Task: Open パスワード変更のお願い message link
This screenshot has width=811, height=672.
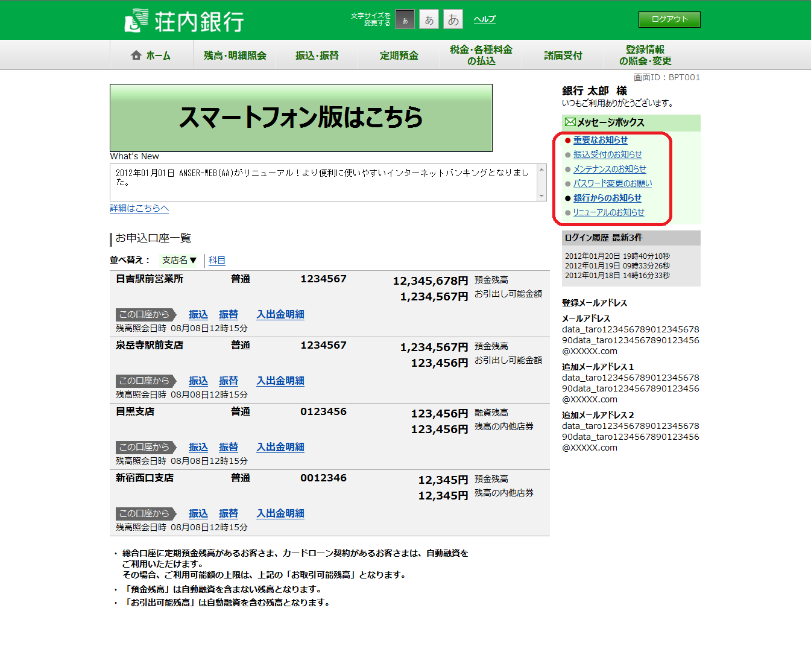Action: 613,183
